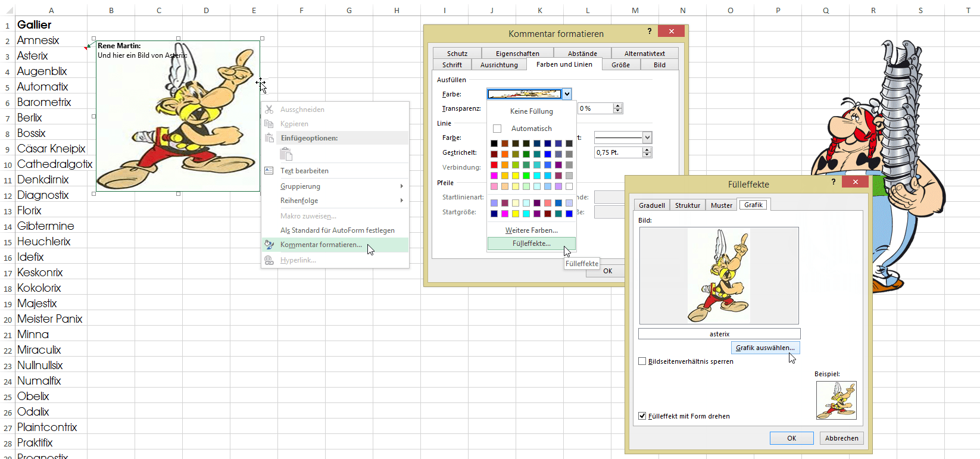Click the Grafik auswählen... button
Viewport: 980px width, 459px height.
click(x=765, y=348)
